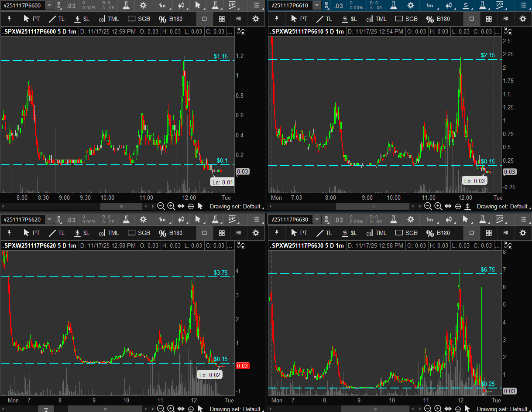Toggle the All button in P6630 drawing toolbar
Screen dimensions: 532x412
point(505,233)
